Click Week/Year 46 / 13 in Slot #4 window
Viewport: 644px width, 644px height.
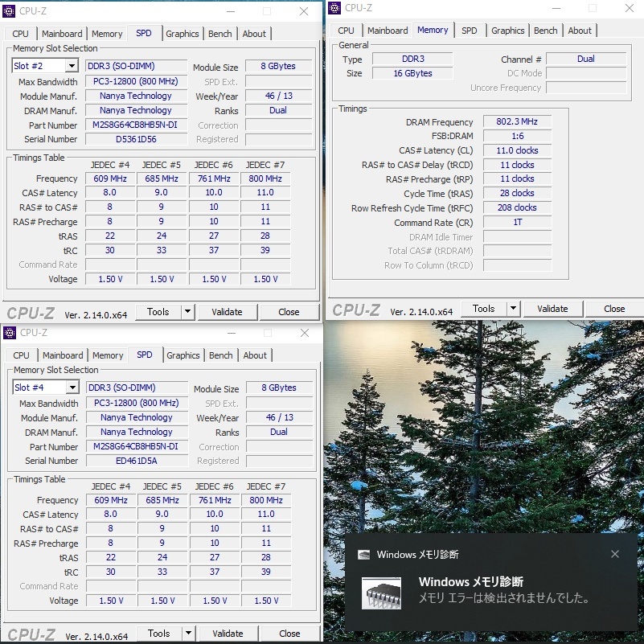[x=279, y=417]
